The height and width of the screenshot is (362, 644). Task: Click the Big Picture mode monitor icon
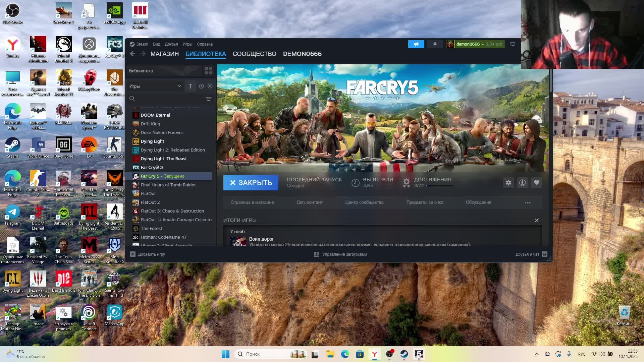(x=513, y=44)
